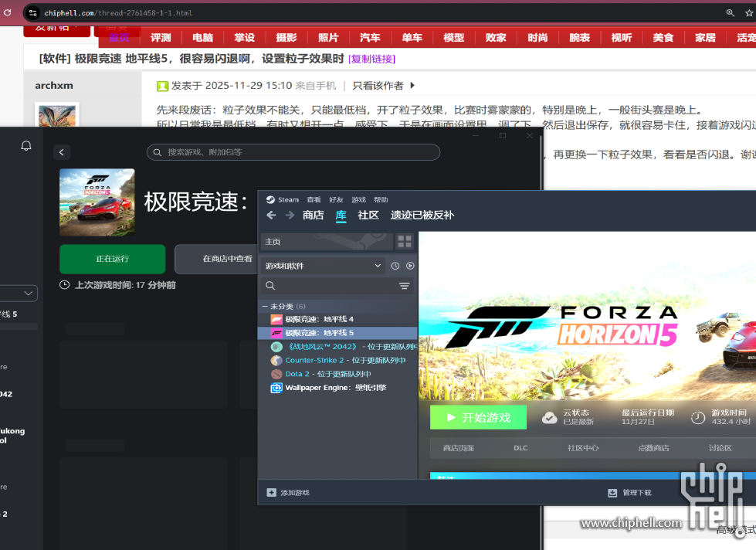
Task: Click the ready-to-play filter icon in Steam library
Action: click(410, 266)
